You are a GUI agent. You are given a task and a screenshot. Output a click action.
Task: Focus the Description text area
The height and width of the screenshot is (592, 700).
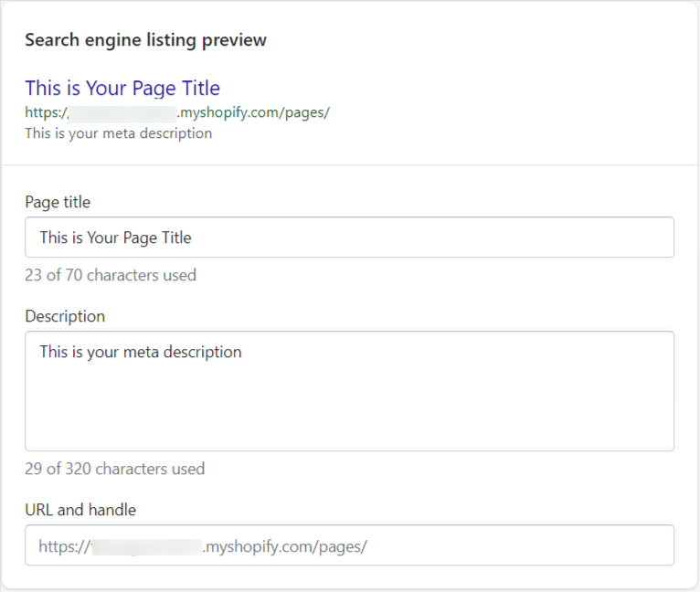(350, 391)
